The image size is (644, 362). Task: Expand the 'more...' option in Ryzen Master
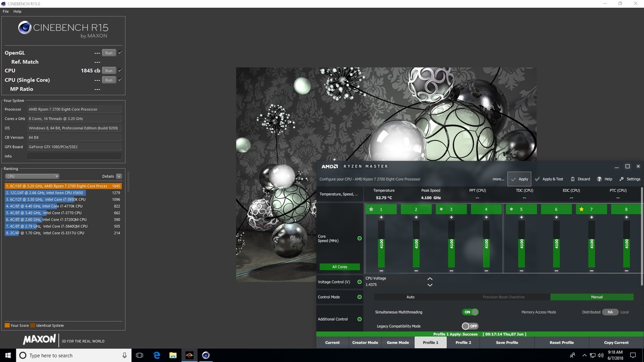point(498,179)
